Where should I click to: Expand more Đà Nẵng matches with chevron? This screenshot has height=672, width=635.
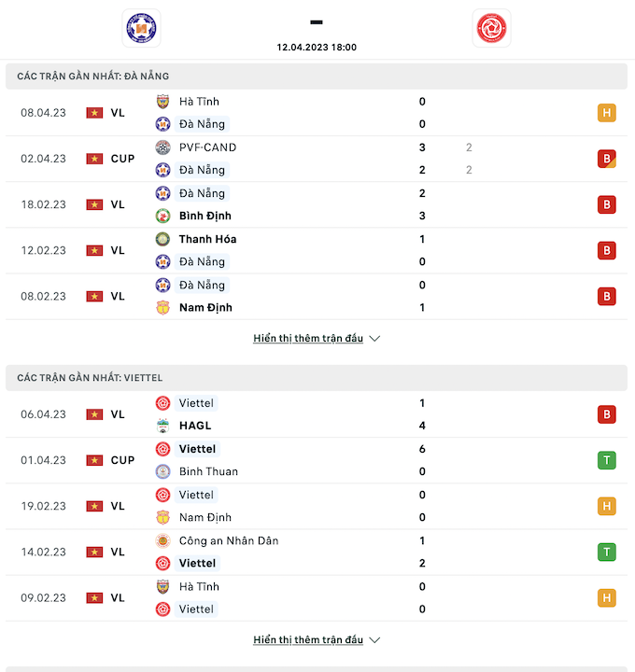coord(374,339)
